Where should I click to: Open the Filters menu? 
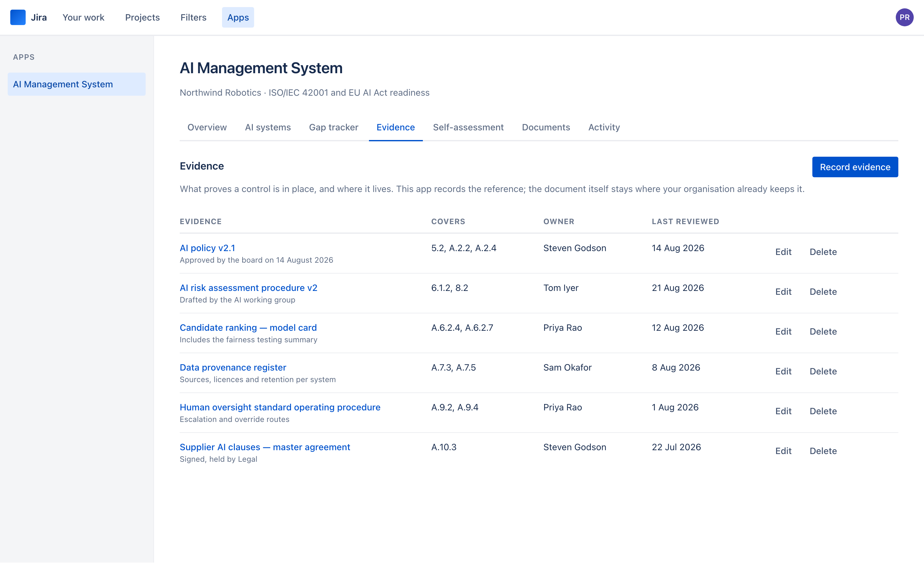point(193,17)
